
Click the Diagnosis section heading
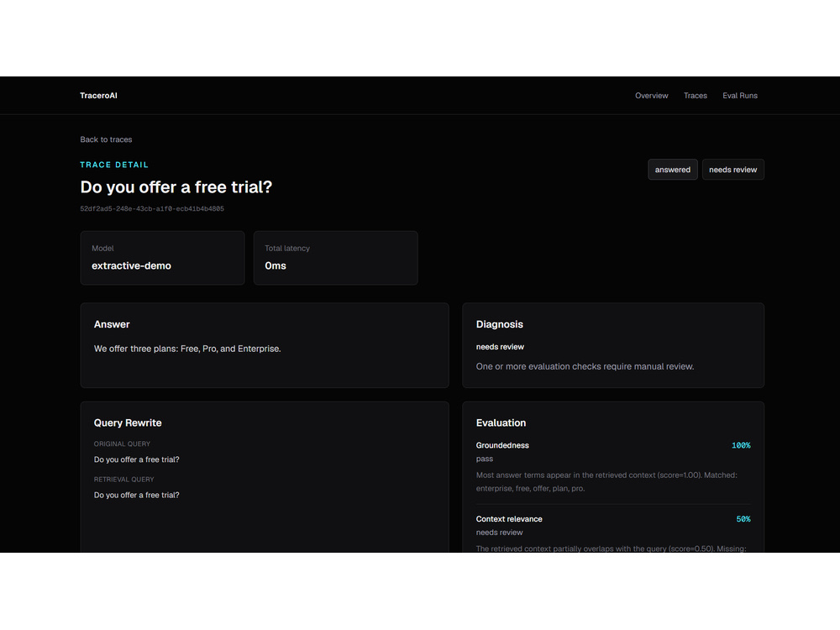point(499,324)
